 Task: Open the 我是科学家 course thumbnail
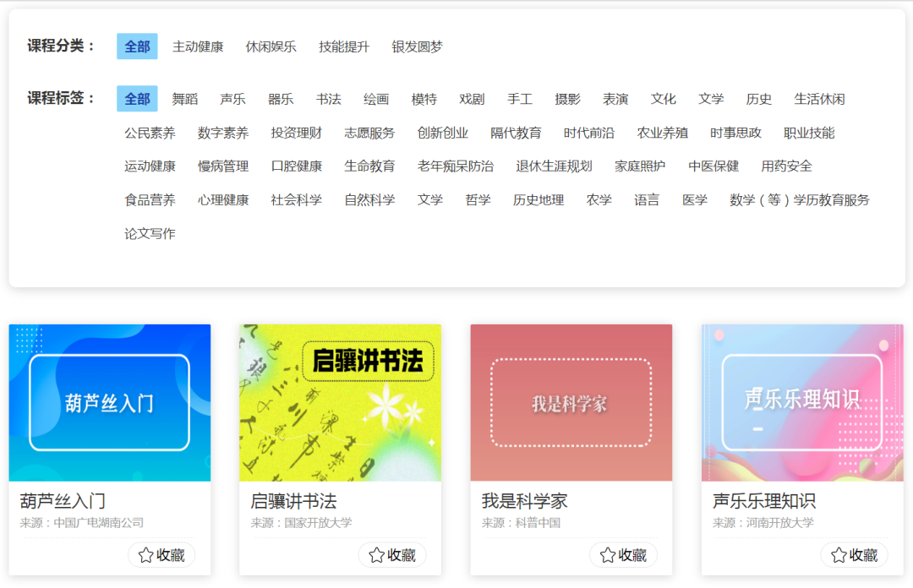pyautogui.click(x=571, y=402)
